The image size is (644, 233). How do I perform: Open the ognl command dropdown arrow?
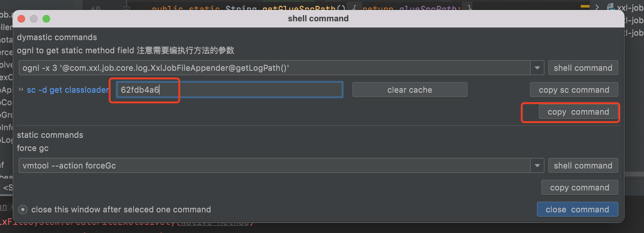coord(537,68)
